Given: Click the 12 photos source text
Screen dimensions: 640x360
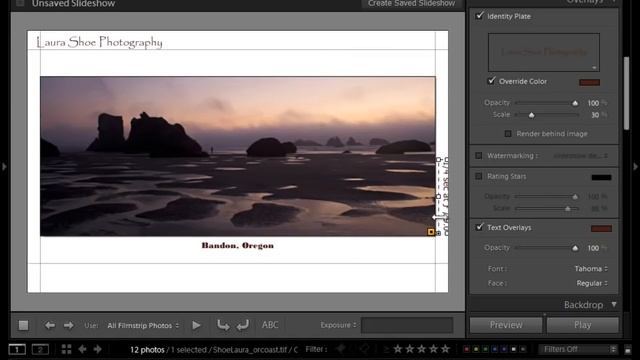Looking at the screenshot, I should click(147, 350).
